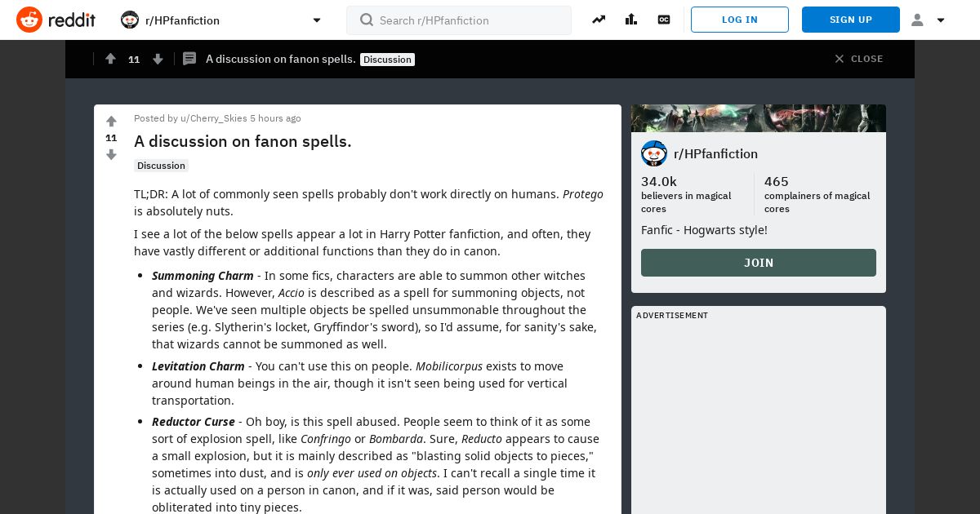980x514 pixels.
Task: Upvote the post beside the title
Action: tap(111, 122)
